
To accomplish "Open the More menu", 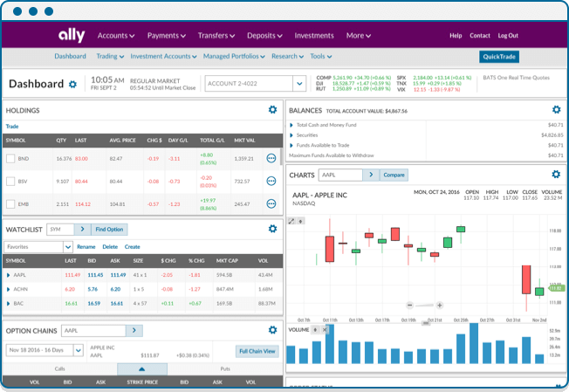I will [x=358, y=36].
